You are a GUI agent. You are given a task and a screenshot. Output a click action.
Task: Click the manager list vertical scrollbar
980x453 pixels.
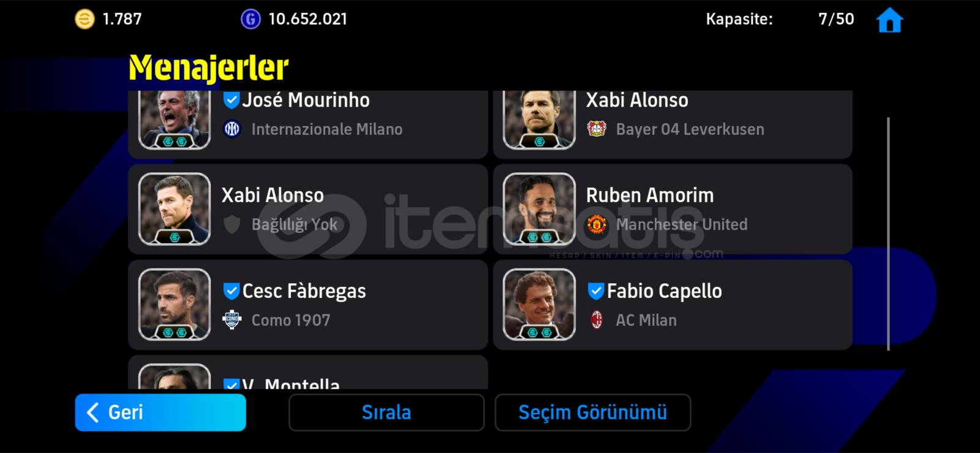pyautogui.click(x=888, y=234)
